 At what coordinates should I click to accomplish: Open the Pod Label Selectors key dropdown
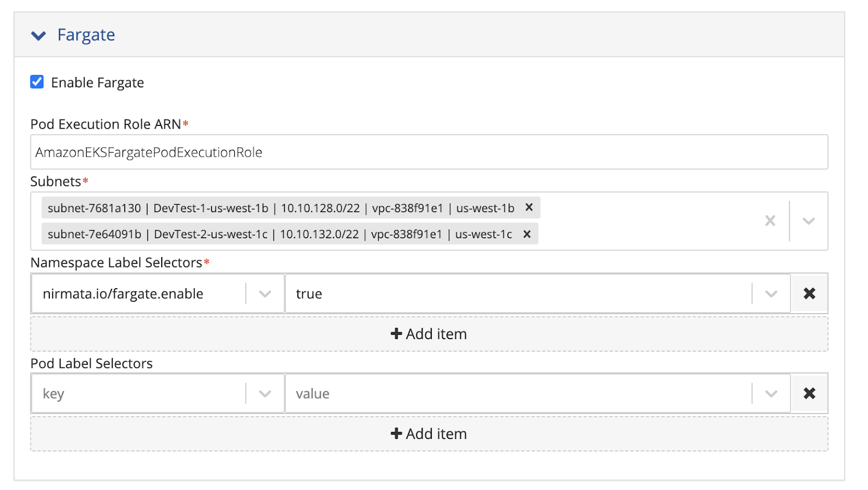(x=265, y=393)
